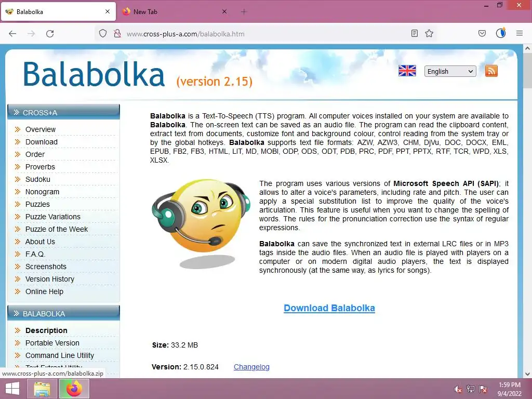Click the vertical scrollbar thumb

click(x=527, y=71)
